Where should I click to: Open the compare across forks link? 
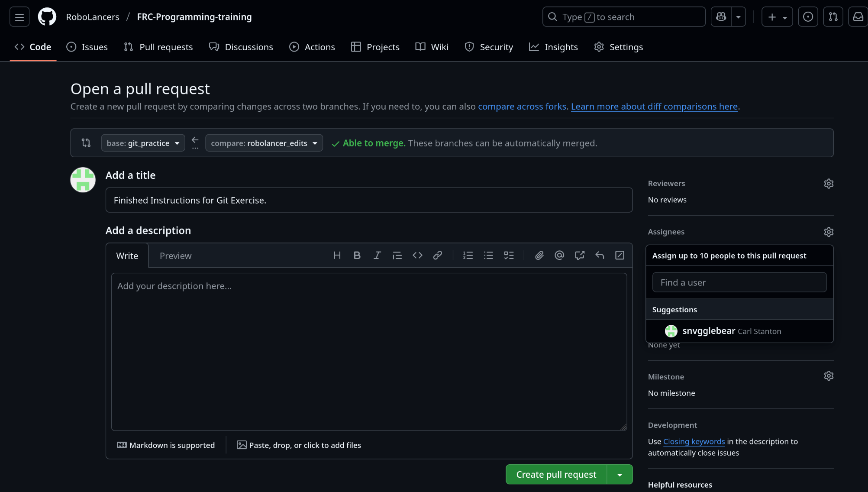point(522,106)
